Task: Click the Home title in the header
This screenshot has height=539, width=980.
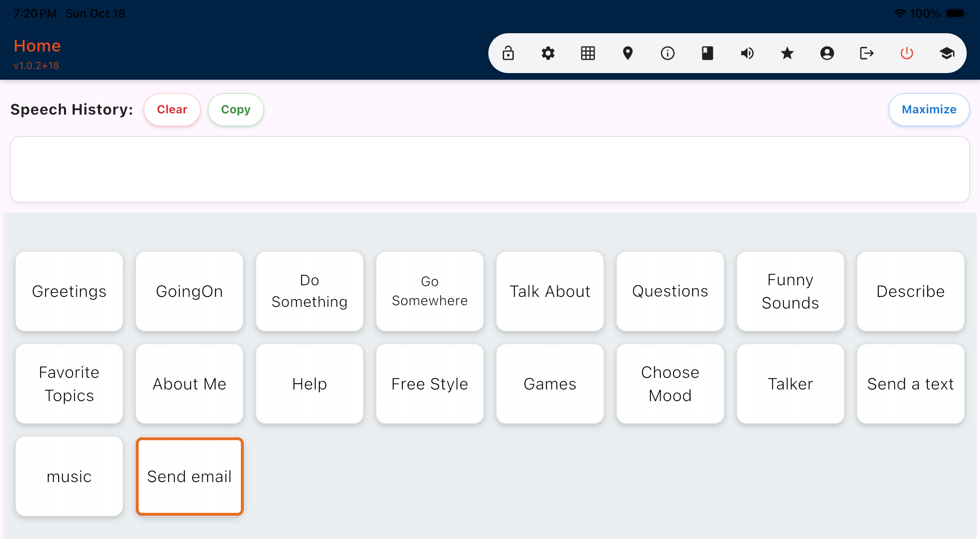Action: coord(37,46)
